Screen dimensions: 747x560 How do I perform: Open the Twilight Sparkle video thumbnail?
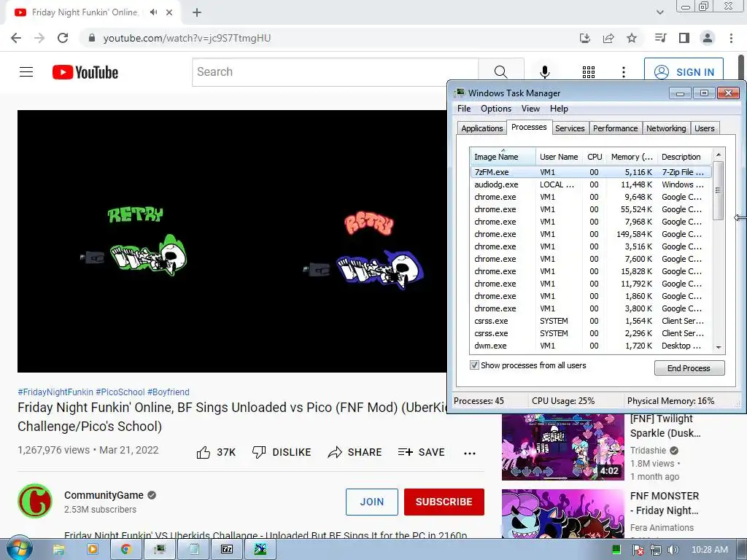tap(562, 447)
